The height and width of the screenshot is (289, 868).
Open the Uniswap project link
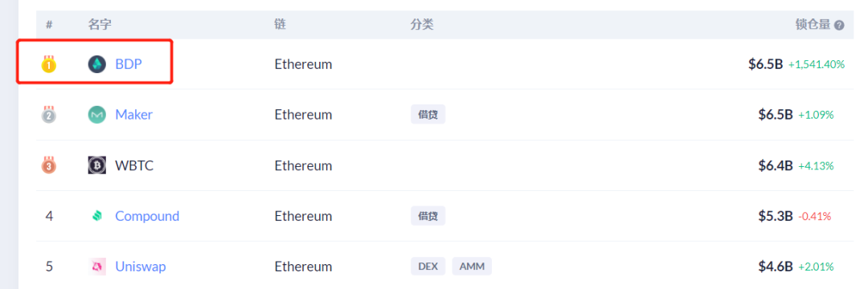coord(141,267)
